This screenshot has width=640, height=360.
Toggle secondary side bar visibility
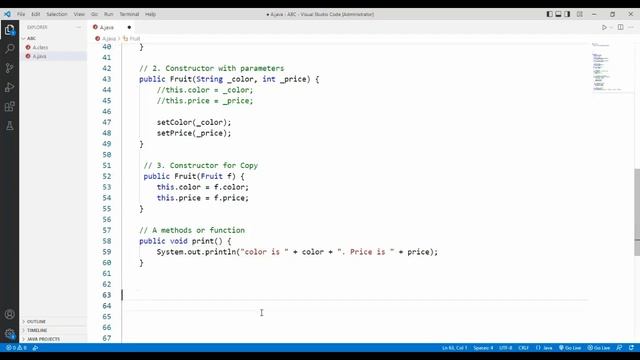(567, 14)
